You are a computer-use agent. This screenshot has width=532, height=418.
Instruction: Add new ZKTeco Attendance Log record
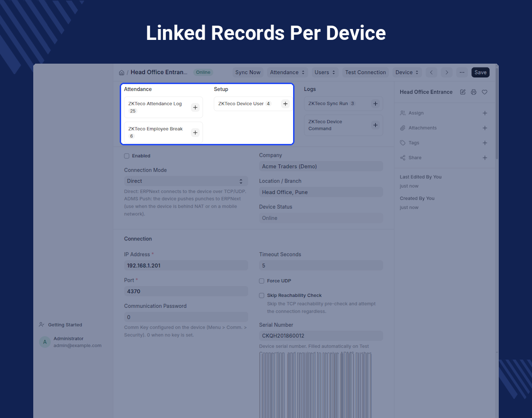click(x=195, y=107)
